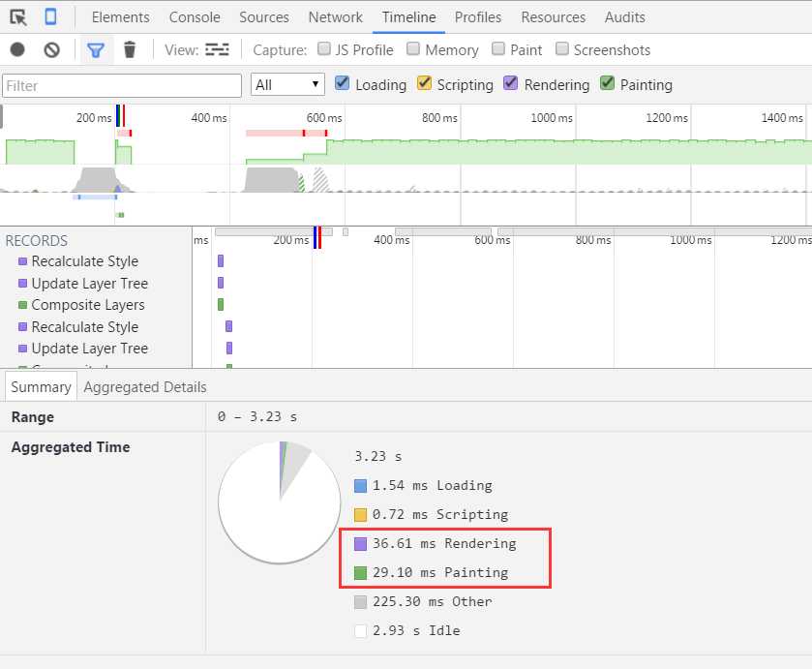Click the aggregated time pie chart

[279, 502]
